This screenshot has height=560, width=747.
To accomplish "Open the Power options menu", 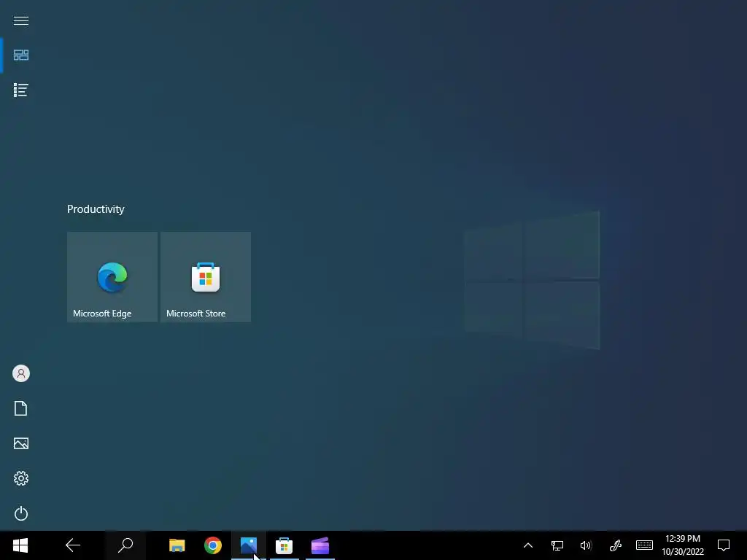I will click(x=21, y=513).
